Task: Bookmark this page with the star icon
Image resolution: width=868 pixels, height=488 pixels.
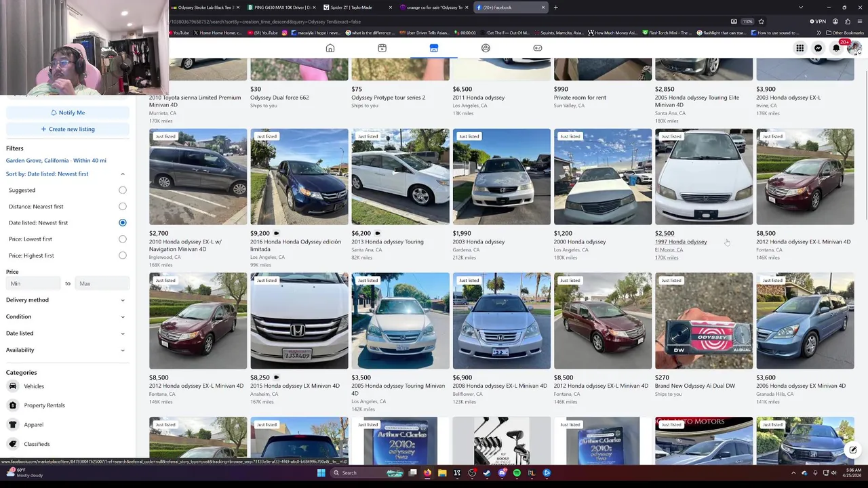Action: pos(761,22)
